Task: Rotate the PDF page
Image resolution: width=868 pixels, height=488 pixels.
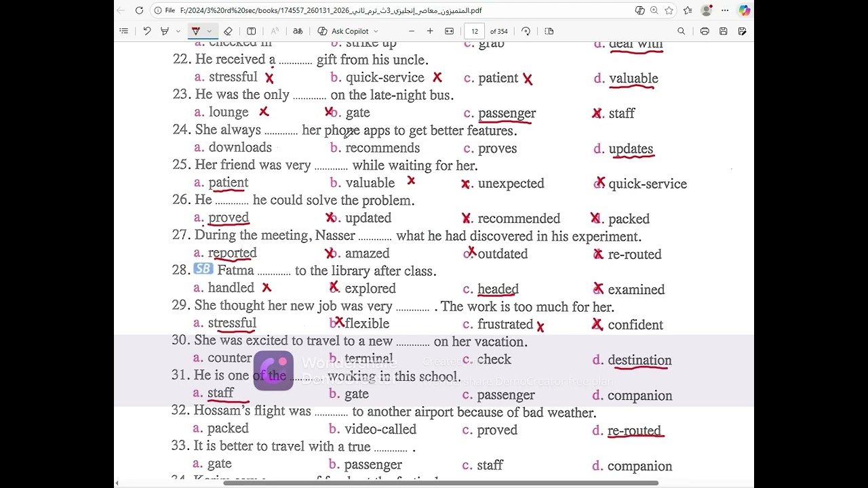Action: (526, 31)
